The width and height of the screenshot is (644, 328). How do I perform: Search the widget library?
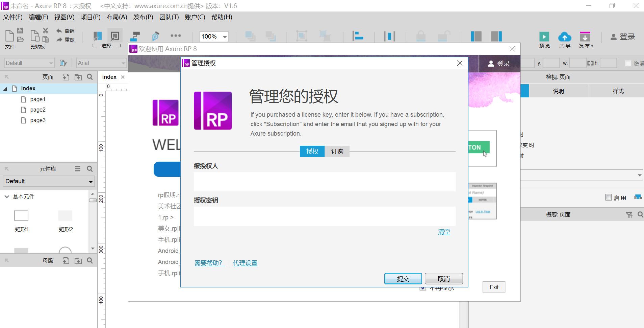point(90,169)
